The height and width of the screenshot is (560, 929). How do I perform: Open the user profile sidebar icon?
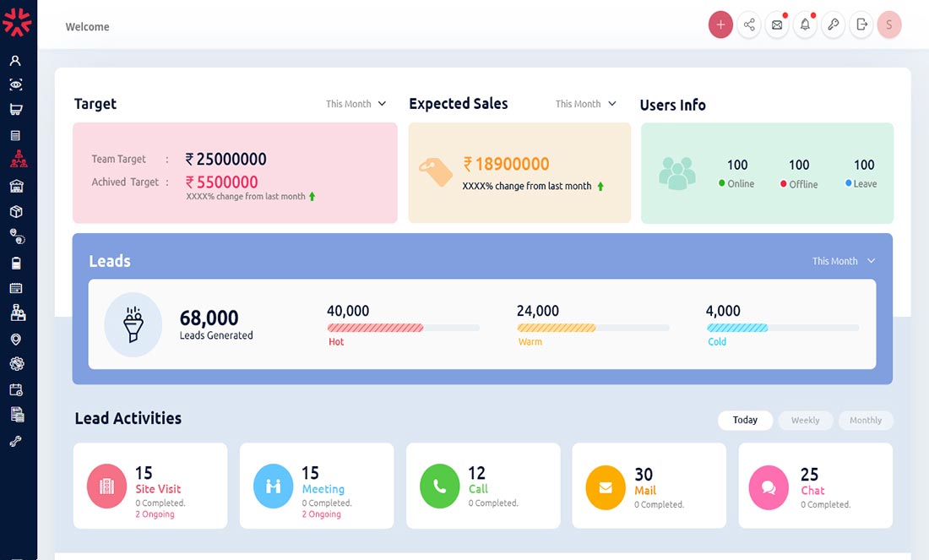point(15,61)
